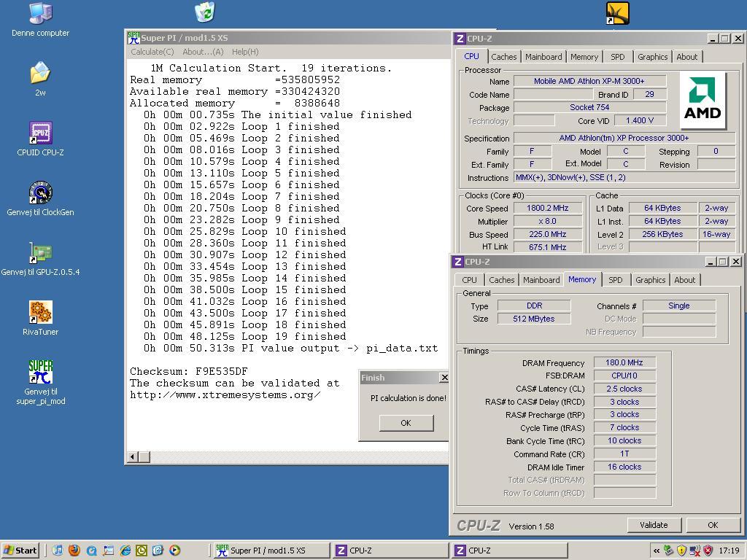Select About tab in upper CPU-Z window
747x560 pixels.
pyautogui.click(x=686, y=57)
